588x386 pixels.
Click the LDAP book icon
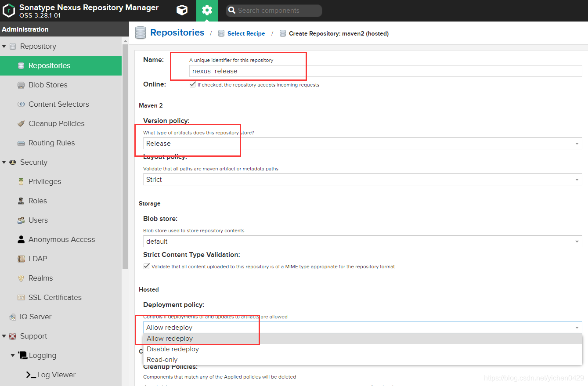[21, 259]
